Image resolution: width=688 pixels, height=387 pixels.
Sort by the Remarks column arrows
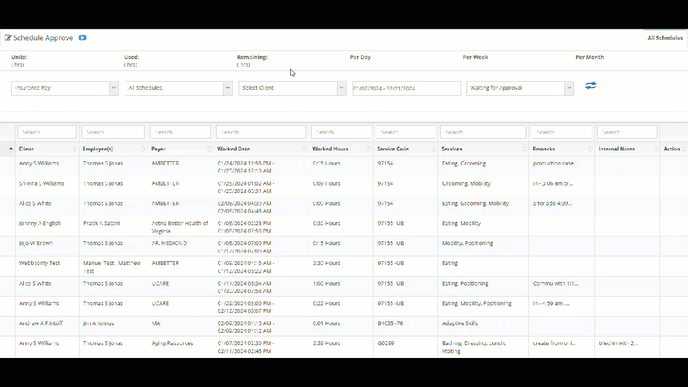(590, 149)
